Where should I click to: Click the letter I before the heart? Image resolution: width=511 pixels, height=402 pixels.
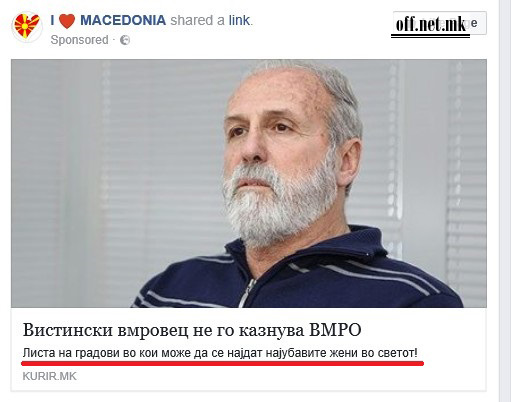pyautogui.click(x=52, y=21)
